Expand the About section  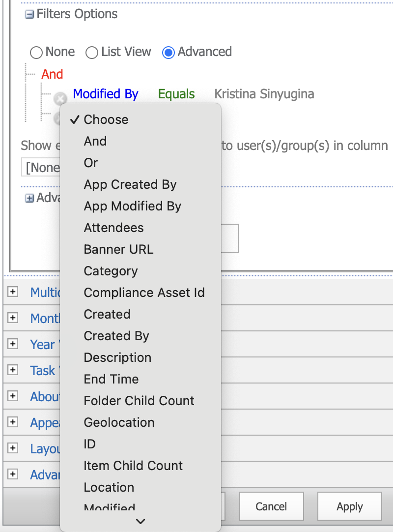(x=12, y=396)
